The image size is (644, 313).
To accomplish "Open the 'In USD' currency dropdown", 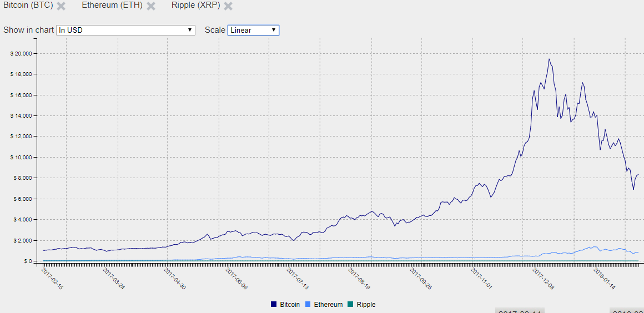I will (125, 30).
